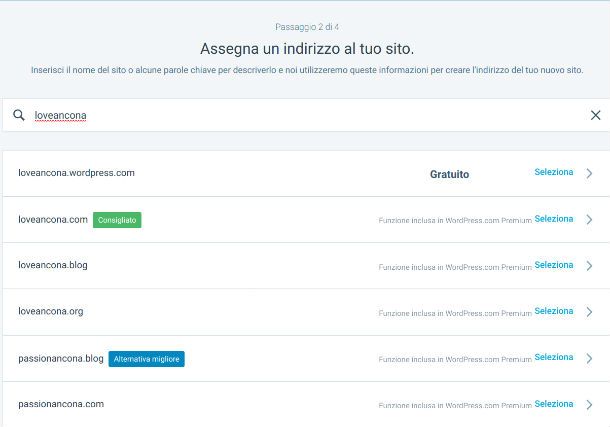This screenshot has height=427, width=610.
Task: Select loveancona.wordpress.com free domain
Action: coord(554,172)
